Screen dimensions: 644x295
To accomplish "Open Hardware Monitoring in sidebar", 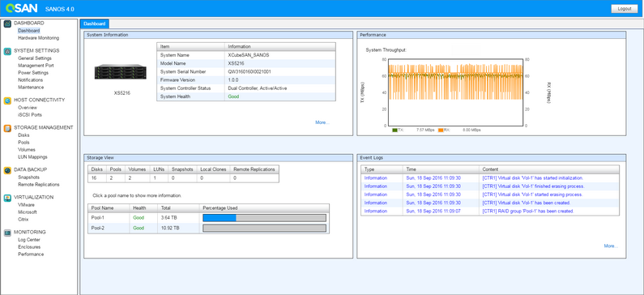I will pyautogui.click(x=39, y=38).
